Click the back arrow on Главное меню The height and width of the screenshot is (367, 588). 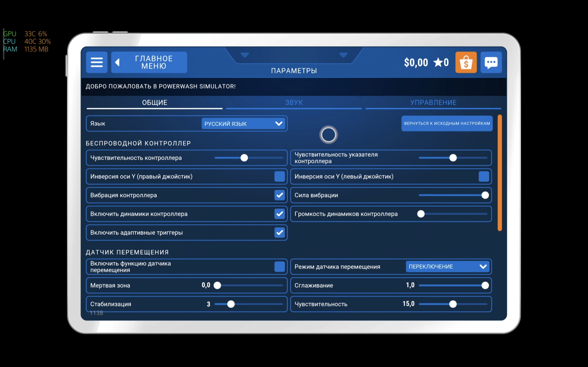pyautogui.click(x=117, y=62)
